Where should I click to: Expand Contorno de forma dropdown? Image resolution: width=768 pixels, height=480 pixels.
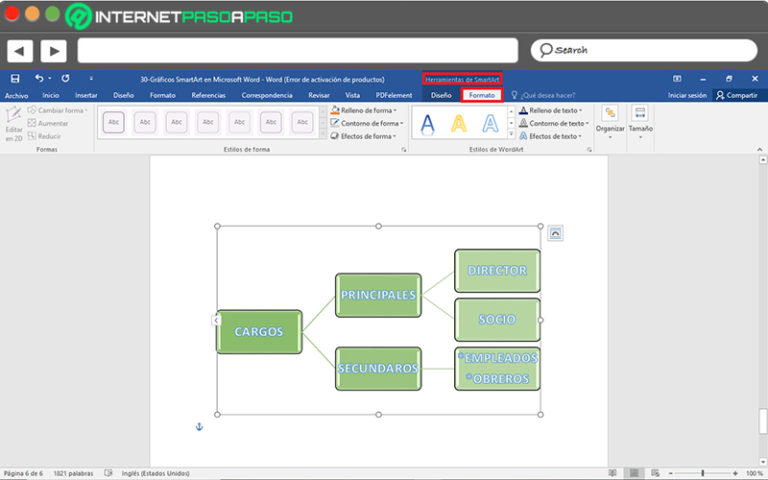366,123
